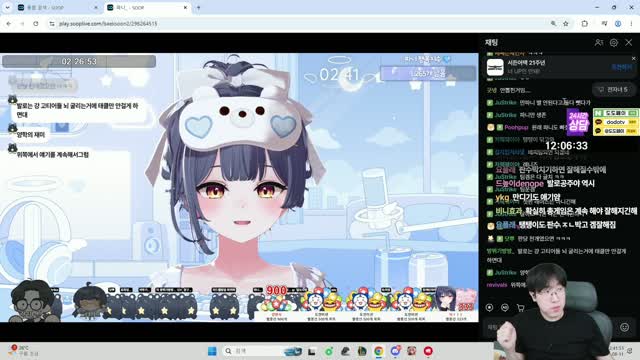Click the blue link in the ad banner
Viewport: 640px width, 360px height.
pyautogui.click(x=621, y=67)
